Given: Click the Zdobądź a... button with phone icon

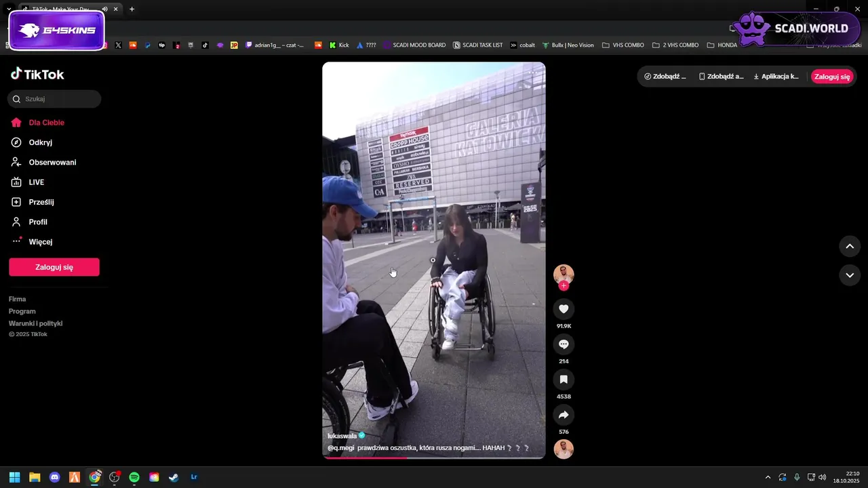Looking at the screenshot, I should pos(721,77).
